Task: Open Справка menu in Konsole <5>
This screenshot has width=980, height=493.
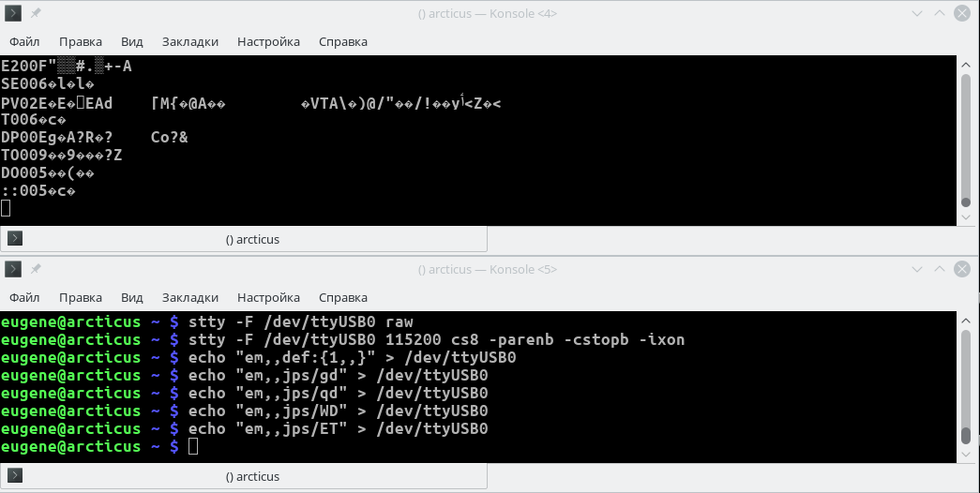Action: pyautogui.click(x=342, y=298)
